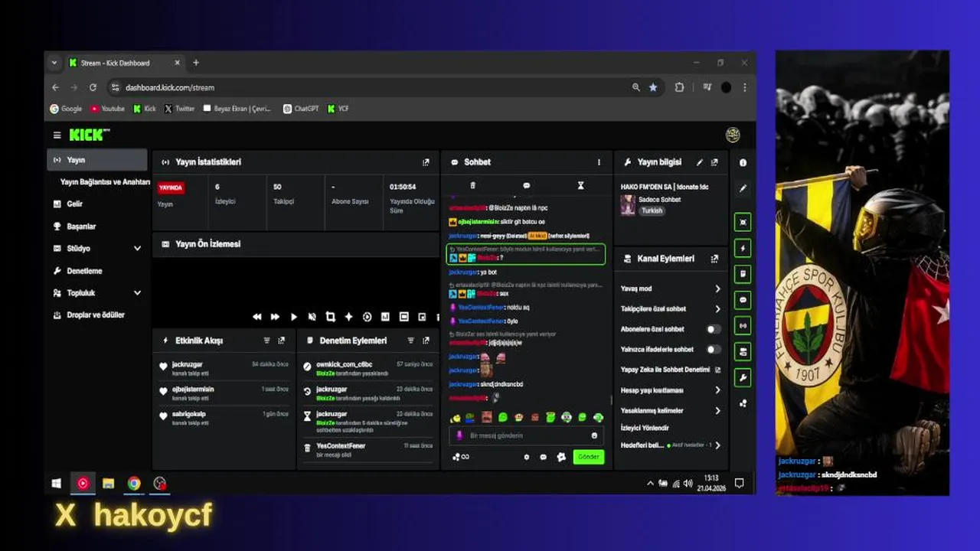Click the Turkish language tag
This screenshot has width=980, height=551.
[652, 210]
